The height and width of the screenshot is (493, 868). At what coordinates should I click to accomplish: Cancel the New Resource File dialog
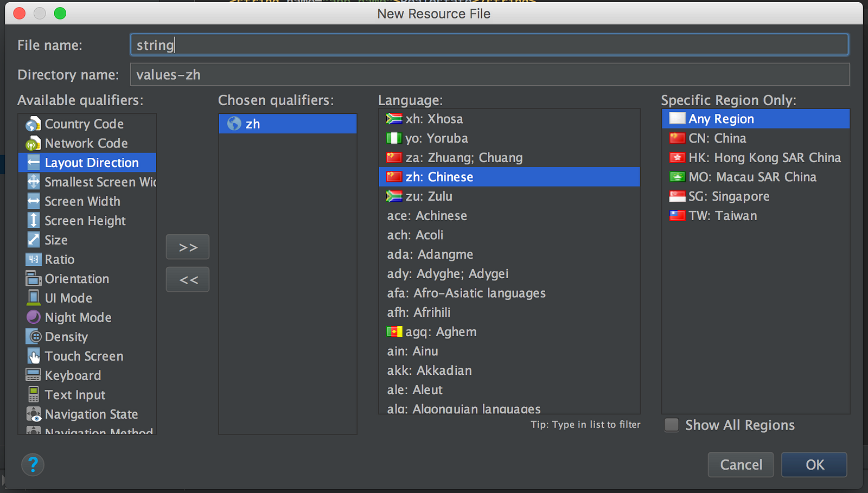(741, 465)
